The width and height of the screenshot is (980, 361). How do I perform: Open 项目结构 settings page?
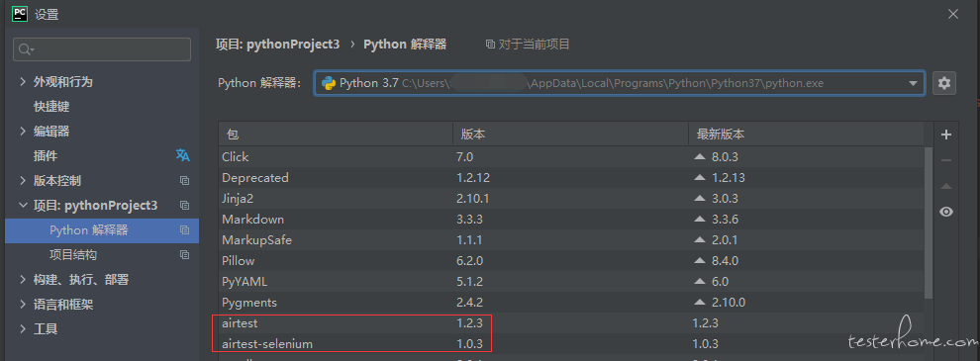(73, 255)
